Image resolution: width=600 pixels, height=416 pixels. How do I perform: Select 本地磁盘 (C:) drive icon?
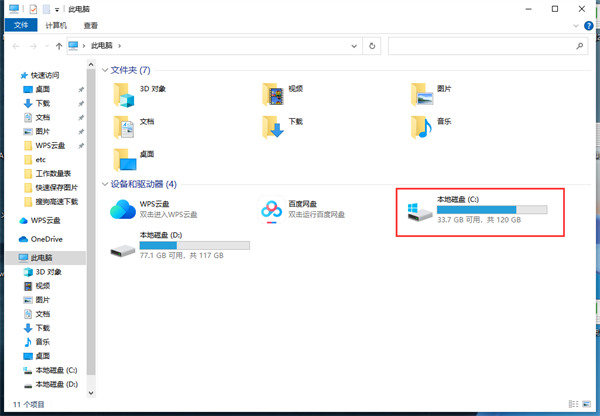click(x=418, y=210)
